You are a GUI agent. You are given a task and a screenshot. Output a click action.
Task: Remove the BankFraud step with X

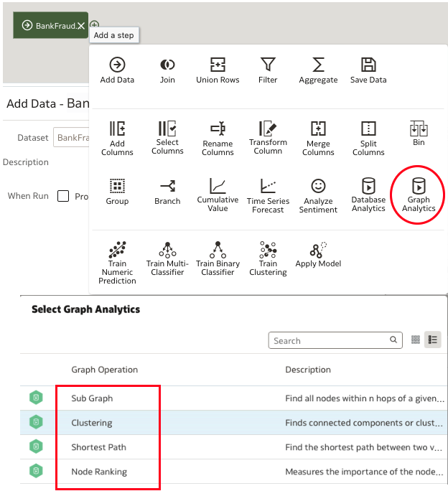[x=81, y=26]
